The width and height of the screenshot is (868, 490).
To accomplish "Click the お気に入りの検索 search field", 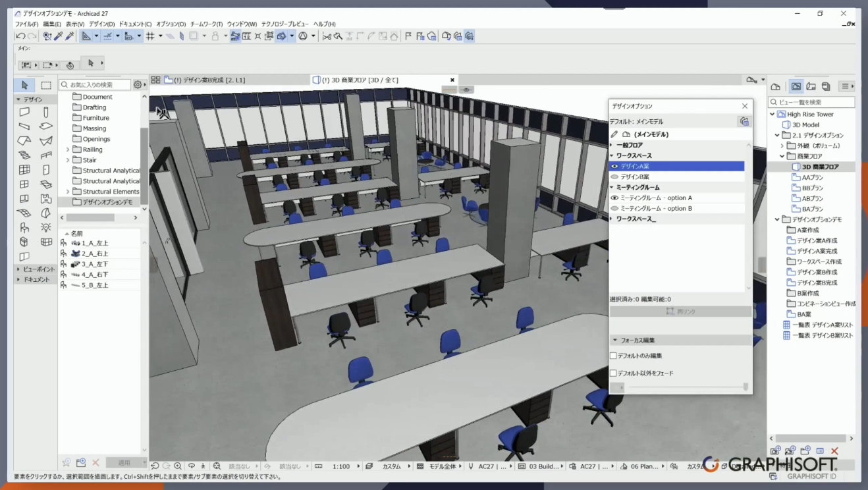I will pos(95,85).
